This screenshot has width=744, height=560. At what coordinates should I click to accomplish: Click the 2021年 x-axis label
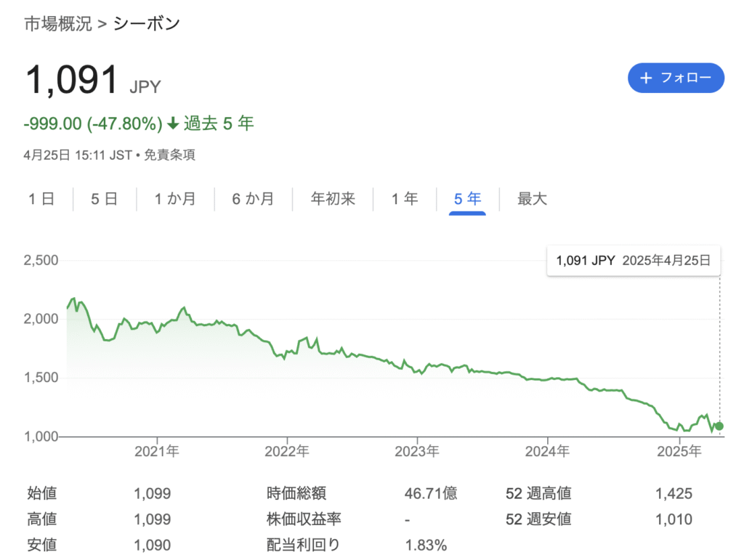[x=157, y=452]
